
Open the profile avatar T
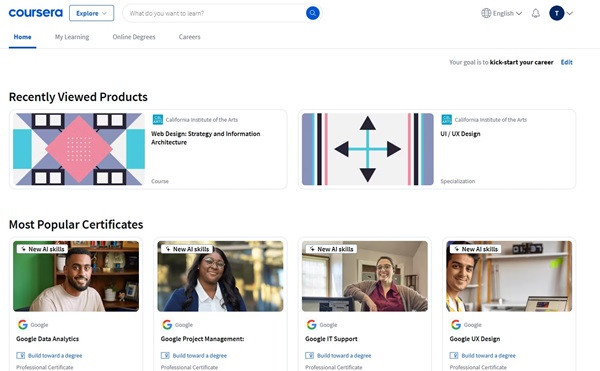pos(556,13)
